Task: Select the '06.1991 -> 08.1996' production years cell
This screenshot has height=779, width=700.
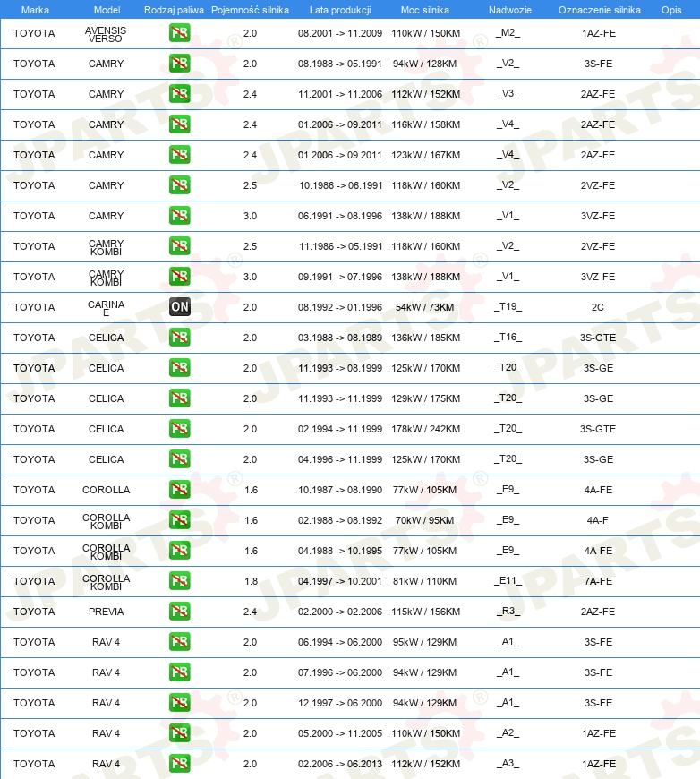Action: [340, 216]
